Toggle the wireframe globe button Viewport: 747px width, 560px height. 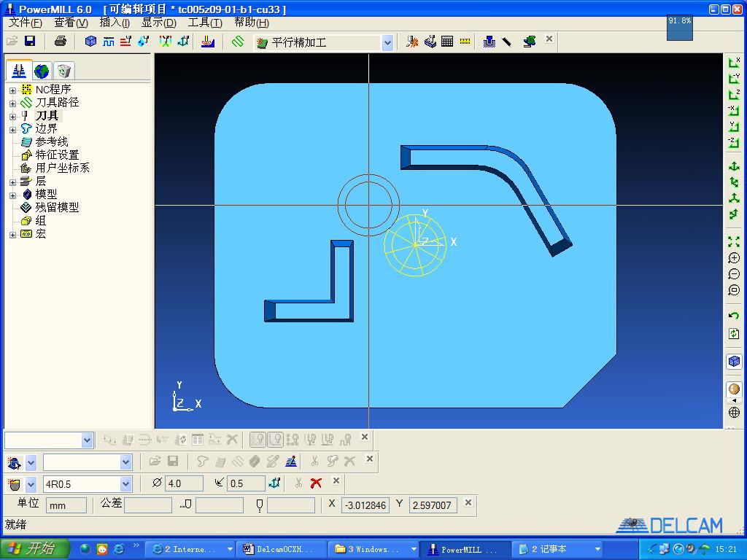coord(734,412)
